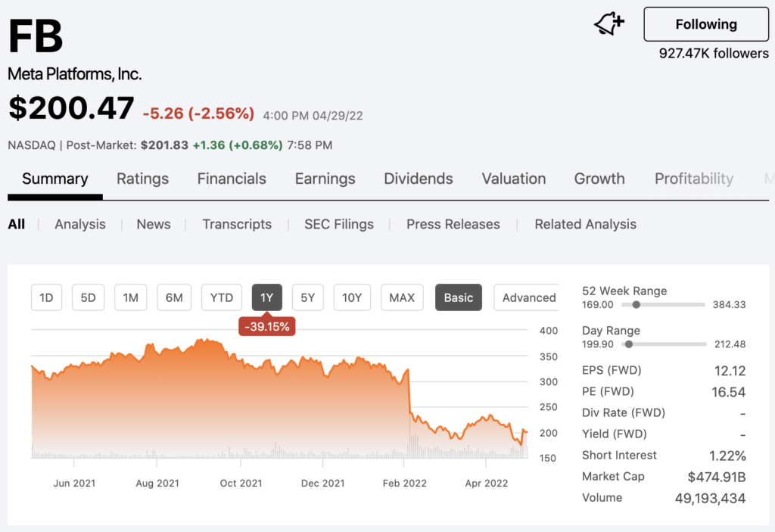
Task: Click the Day Range slider marker
Action: [x=628, y=344]
